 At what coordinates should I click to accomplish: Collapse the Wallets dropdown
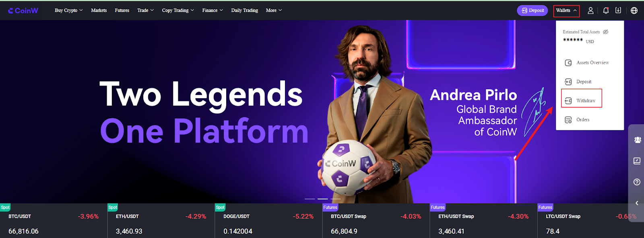tap(566, 11)
